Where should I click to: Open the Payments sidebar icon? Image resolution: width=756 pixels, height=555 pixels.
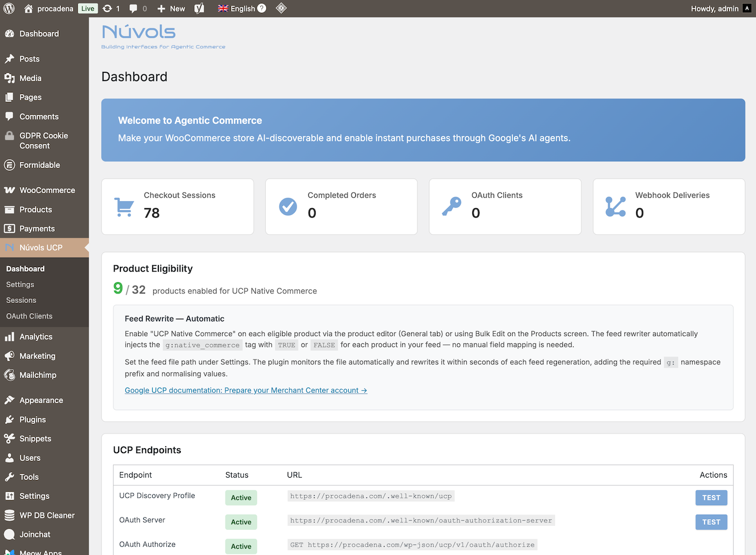pos(10,228)
